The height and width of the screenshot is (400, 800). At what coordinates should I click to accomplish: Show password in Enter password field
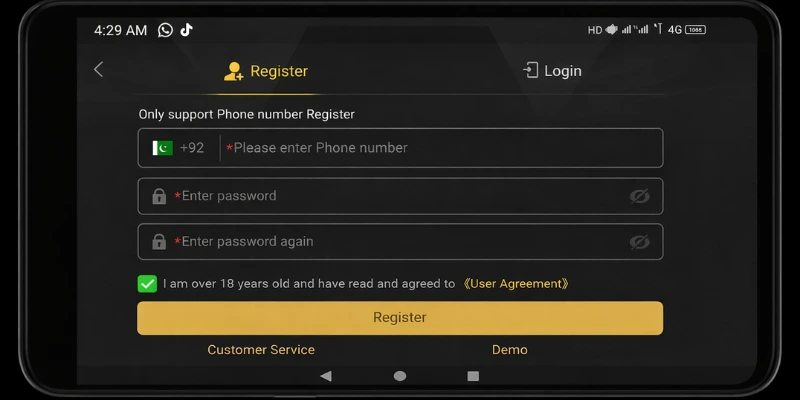(639, 196)
